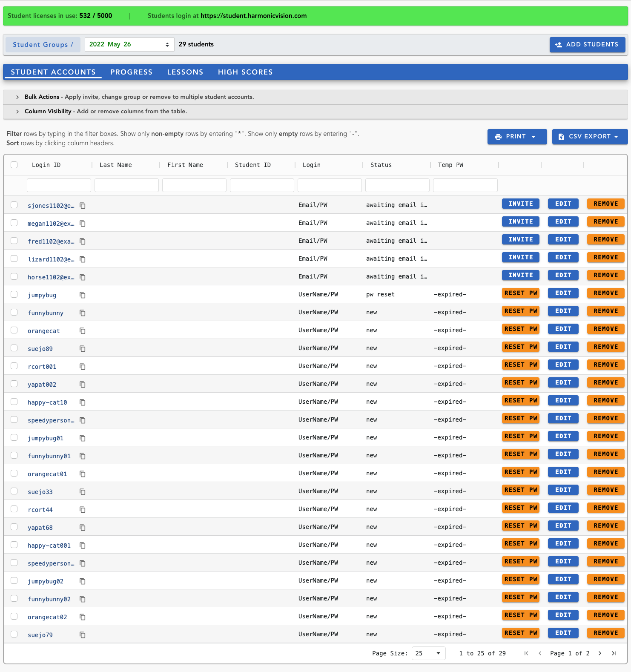Open the Lessons tab
631x672 pixels.
coord(185,72)
